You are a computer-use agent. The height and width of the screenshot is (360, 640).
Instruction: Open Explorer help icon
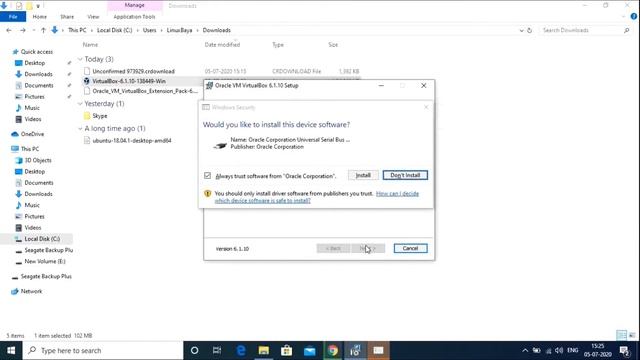pyautogui.click(x=633, y=17)
